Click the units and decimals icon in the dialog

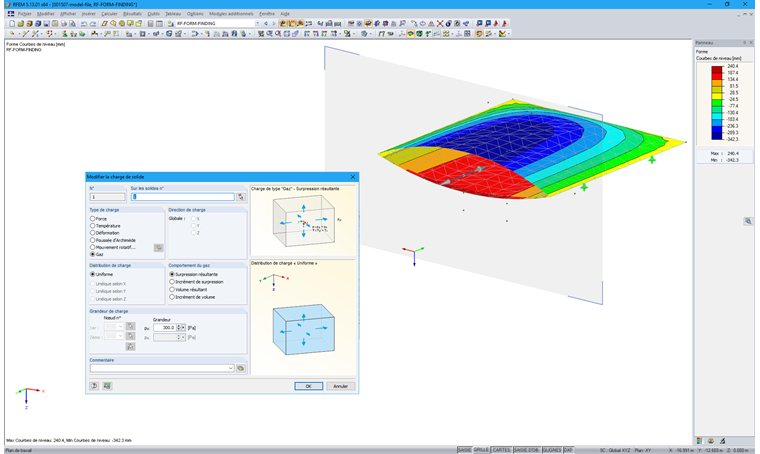coord(107,386)
